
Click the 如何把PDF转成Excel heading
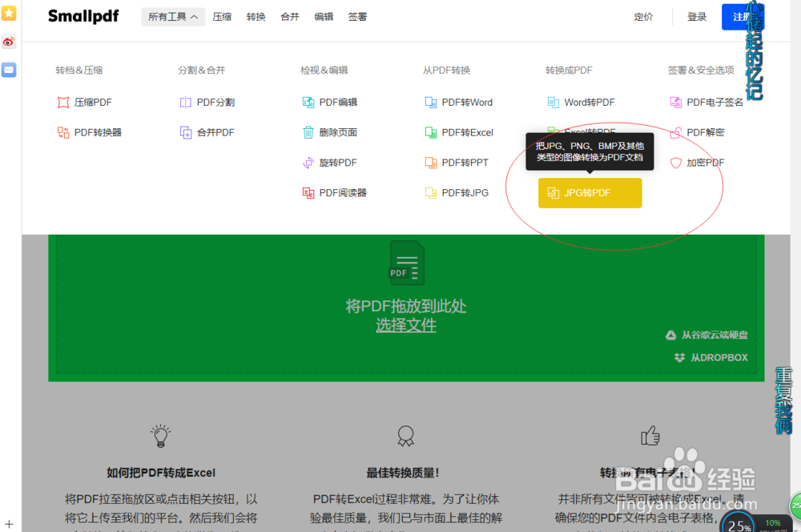coord(161,473)
